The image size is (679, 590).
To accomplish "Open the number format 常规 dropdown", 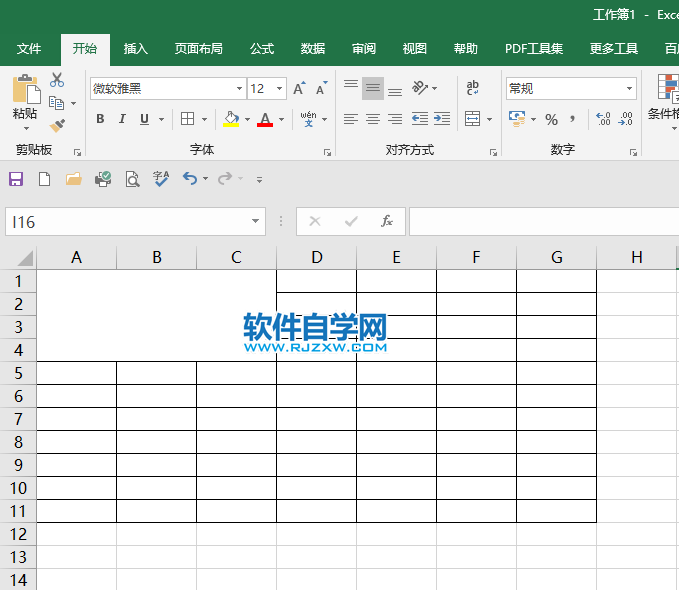I will (x=629, y=89).
